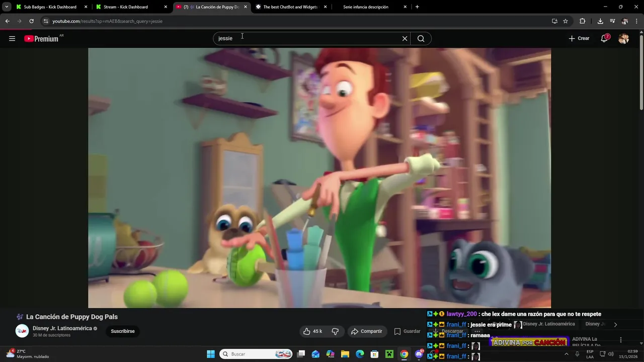Launch Microsoft 365 from taskbar
The height and width of the screenshot is (362, 644).
[331, 354]
